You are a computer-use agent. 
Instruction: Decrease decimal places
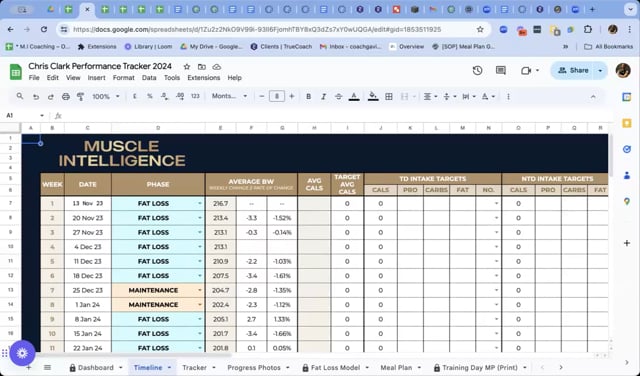(164, 96)
